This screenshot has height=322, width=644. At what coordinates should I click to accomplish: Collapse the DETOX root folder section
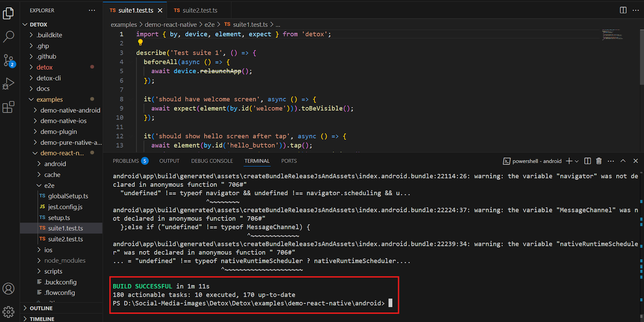(x=61, y=24)
